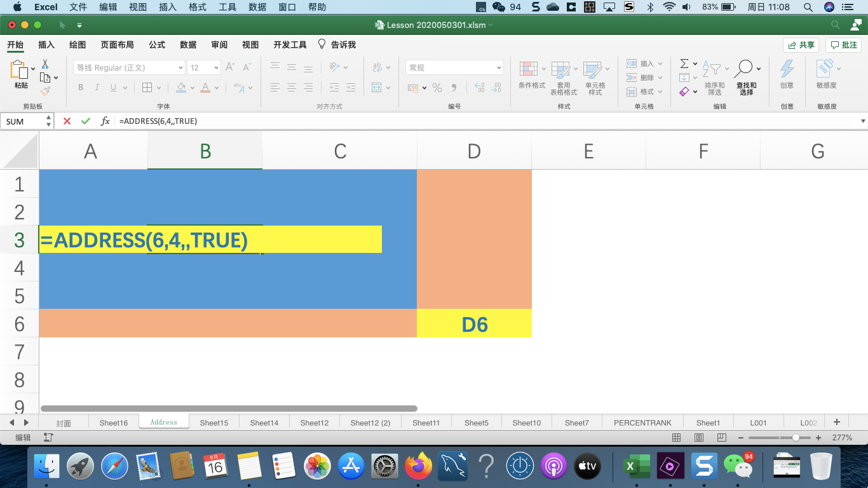
Task: Click Format as Table (套用表格格式)
Action: tap(564, 78)
